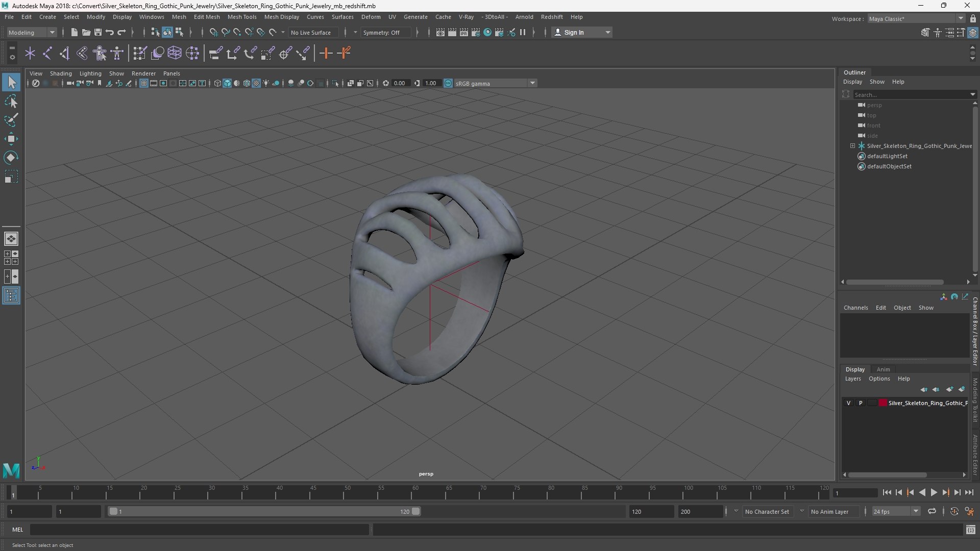This screenshot has height=551, width=980.
Task: Open the Sign In dropdown
Action: click(582, 32)
